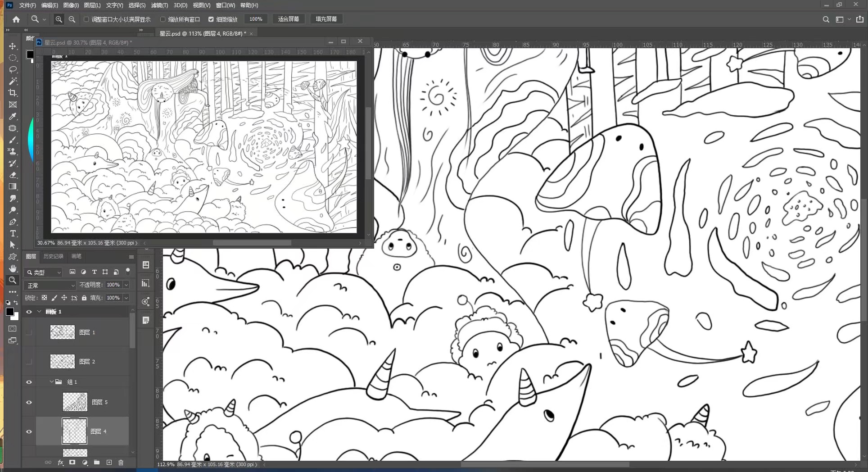
Task: Show 图层 2 visibility
Action: (29, 362)
